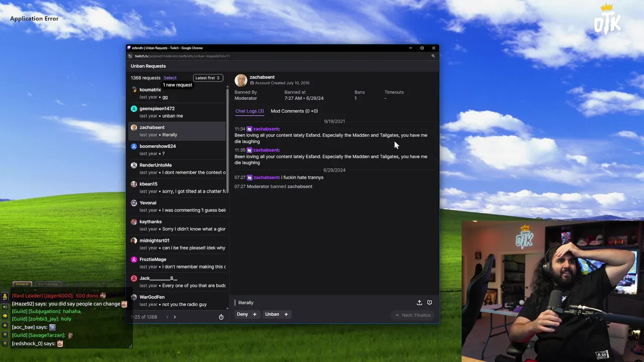The height and width of the screenshot is (362, 644).
Task: Click the stopwatch icon below the request list
Action: (221, 317)
